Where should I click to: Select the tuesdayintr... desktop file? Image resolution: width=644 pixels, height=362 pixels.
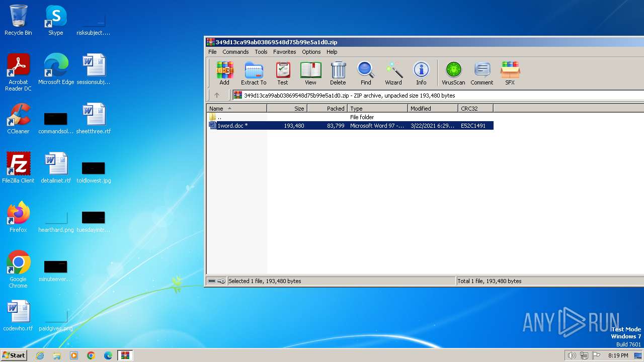click(94, 222)
